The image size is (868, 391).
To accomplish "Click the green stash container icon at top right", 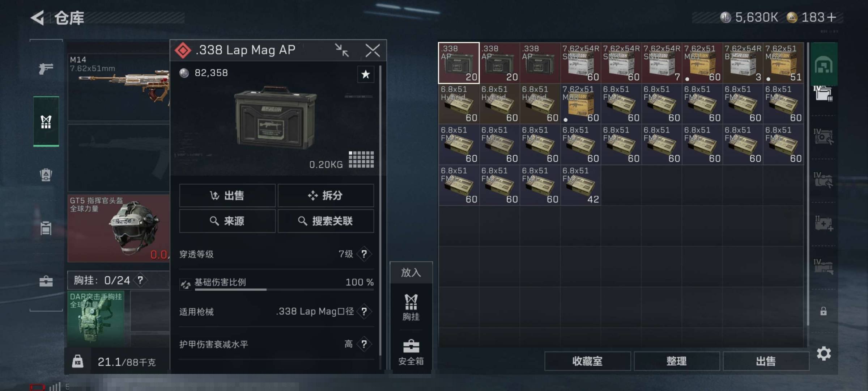I will point(824,64).
